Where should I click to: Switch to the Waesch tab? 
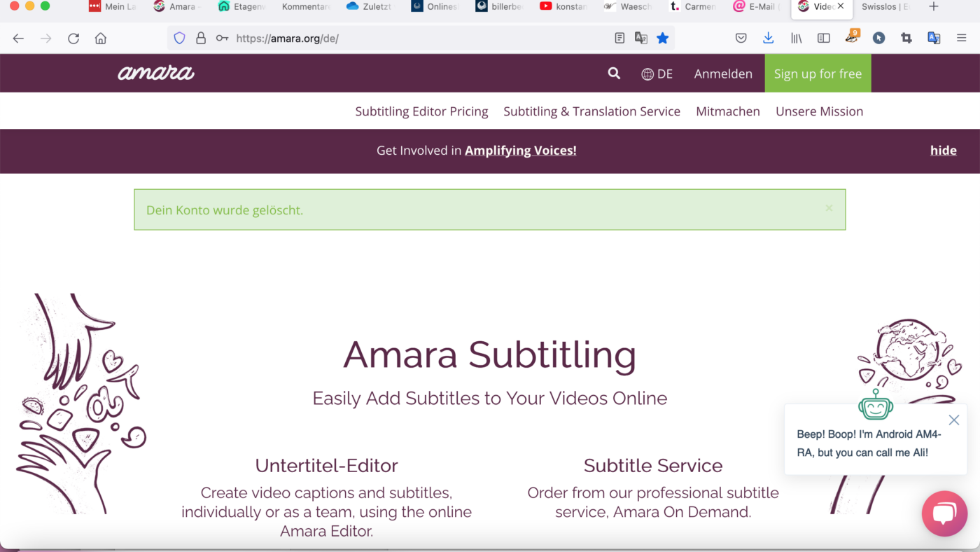[x=627, y=6]
